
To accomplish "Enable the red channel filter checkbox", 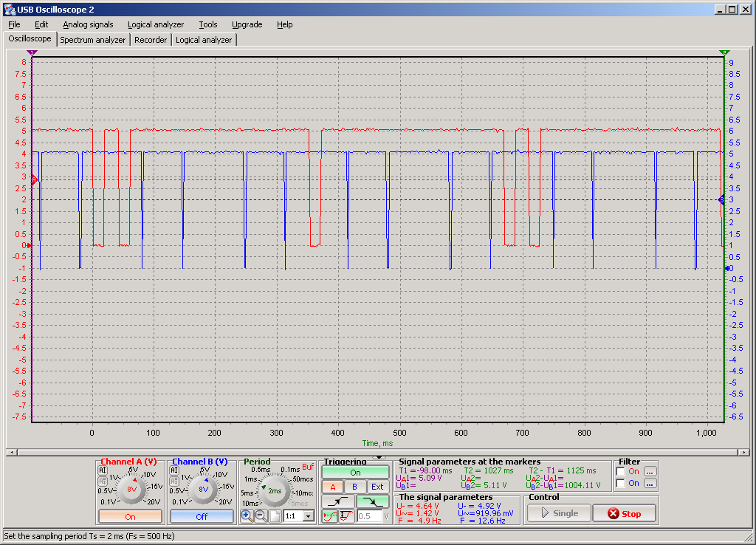I will 620,471.
